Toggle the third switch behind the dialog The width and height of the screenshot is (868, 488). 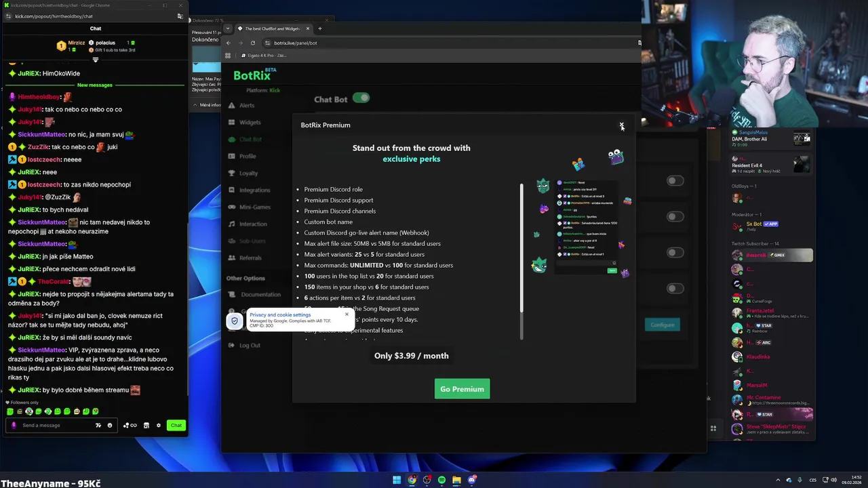[675, 252]
